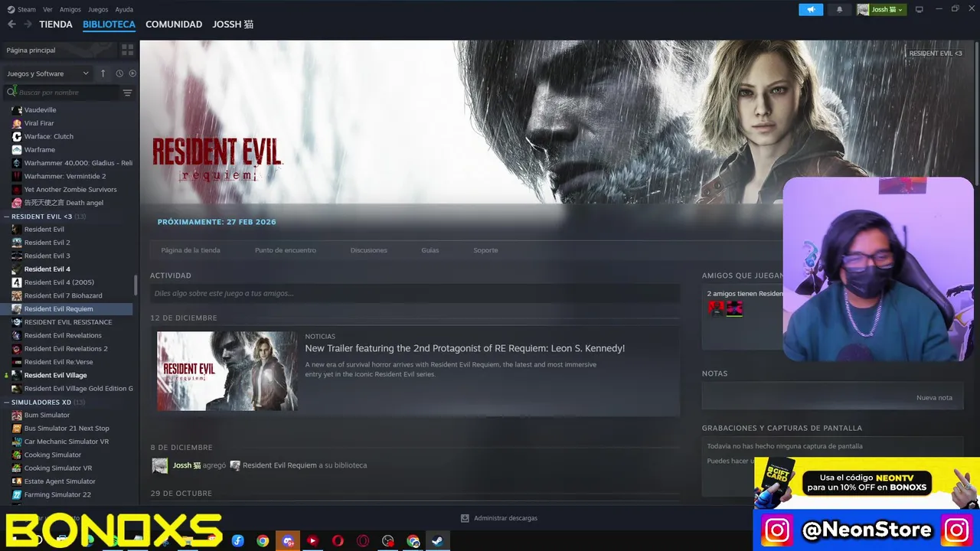Open Juegos y Software dropdown
The width and height of the screenshot is (980, 551).
47,73
